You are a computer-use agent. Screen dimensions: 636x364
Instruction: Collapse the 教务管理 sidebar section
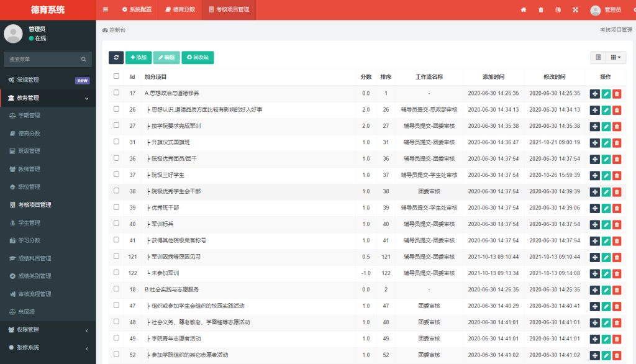pyautogui.click(x=48, y=98)
